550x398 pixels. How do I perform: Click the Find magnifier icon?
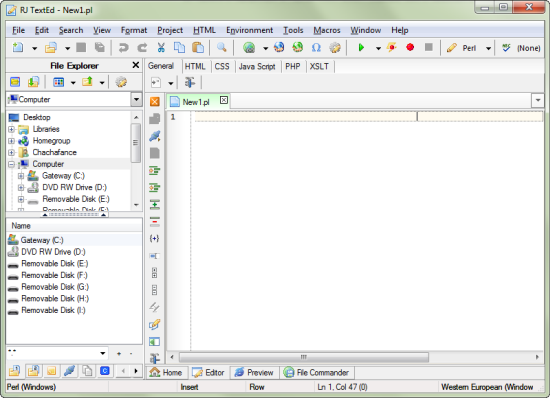(x=221, y=47)
